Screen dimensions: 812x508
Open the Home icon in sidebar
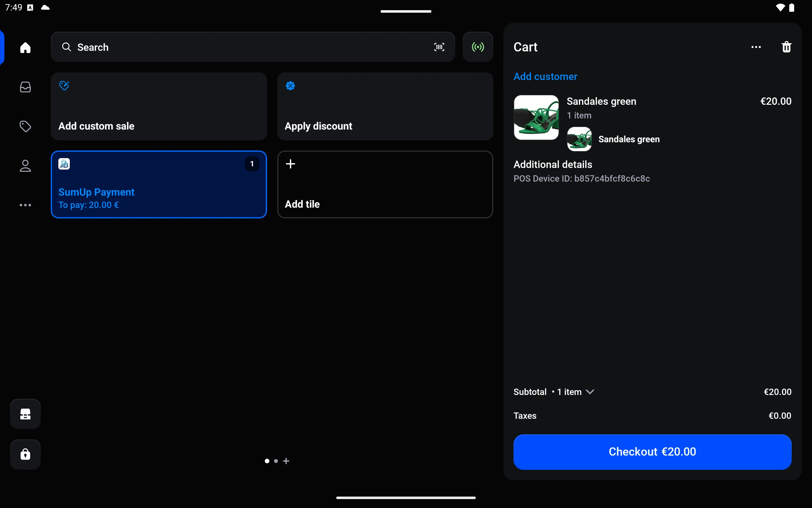click(25, 47)
